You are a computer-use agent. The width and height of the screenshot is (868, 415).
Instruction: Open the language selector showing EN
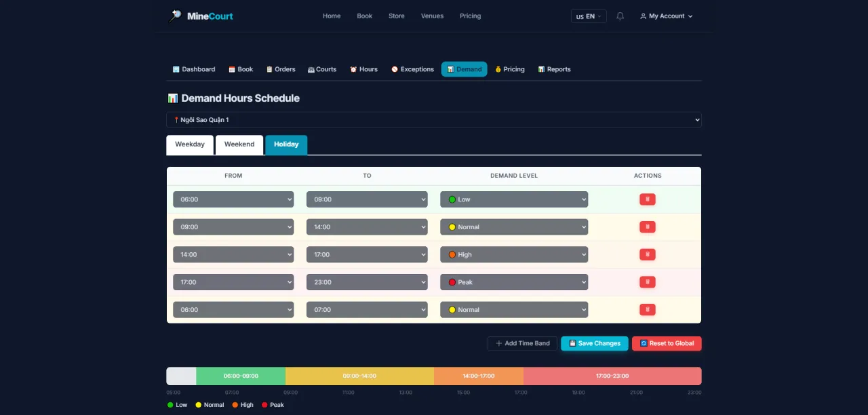coord(589,16)
